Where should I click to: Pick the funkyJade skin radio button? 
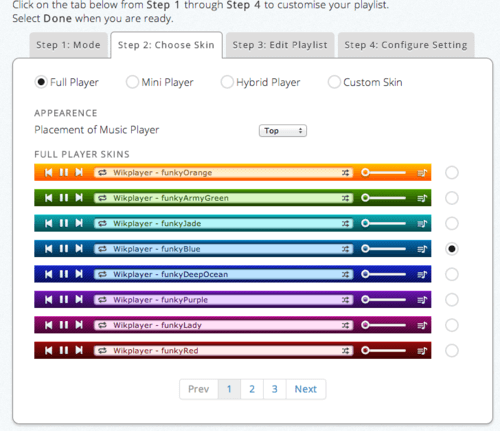point(452,223)
